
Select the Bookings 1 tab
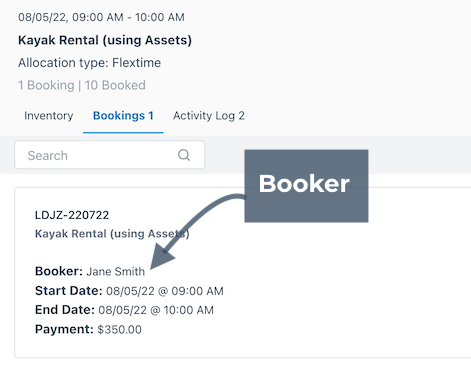pos(123,116)
